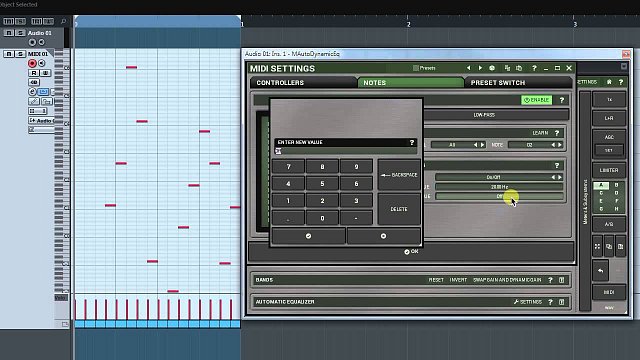Click monitor speaker icon on Audio 01 track
640x360 pixels.
41,42
